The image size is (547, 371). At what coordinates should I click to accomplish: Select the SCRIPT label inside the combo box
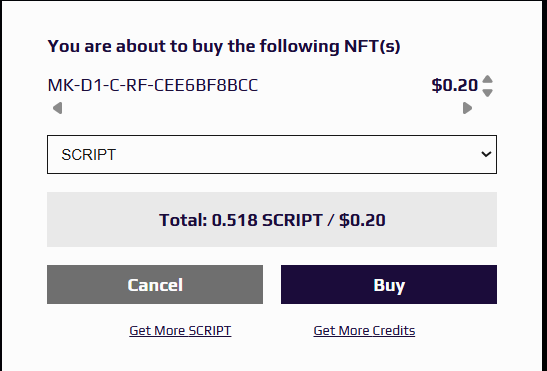click(89, 155)
